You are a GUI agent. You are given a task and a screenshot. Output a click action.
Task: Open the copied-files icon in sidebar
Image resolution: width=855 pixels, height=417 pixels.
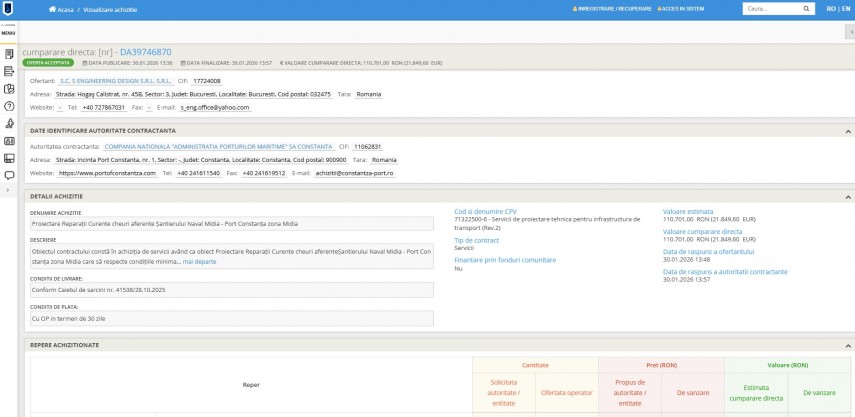(x=9, y=88)
